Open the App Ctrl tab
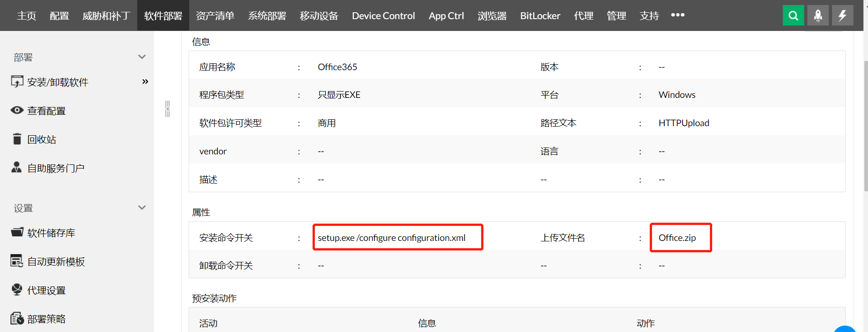Image resolution: width=868 pixels, height=332 pixels. [446, 16]
